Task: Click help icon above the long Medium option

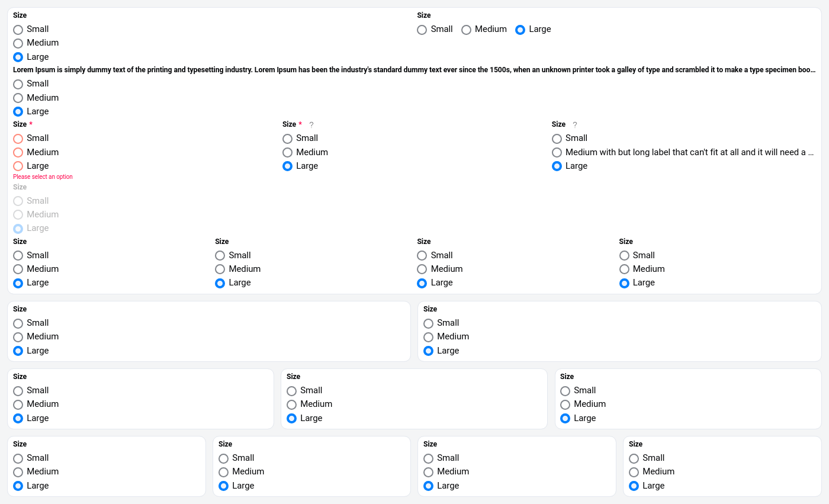Action: [574, 125]
